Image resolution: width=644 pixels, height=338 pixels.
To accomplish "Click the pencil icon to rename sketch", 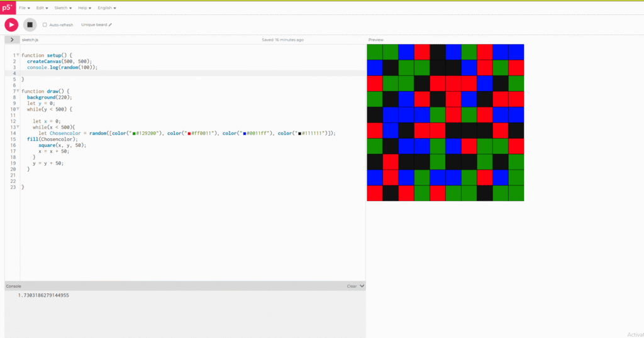I will (110, 25).
